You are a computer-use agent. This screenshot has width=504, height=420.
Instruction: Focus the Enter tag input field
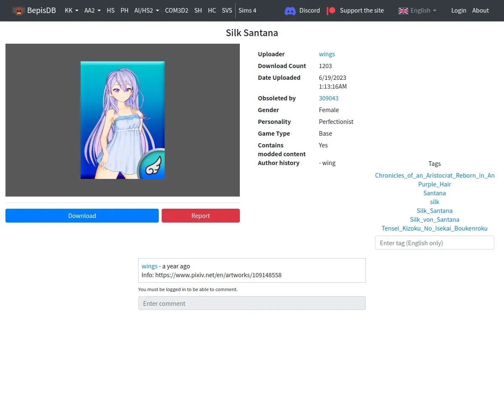coord(435,243)
